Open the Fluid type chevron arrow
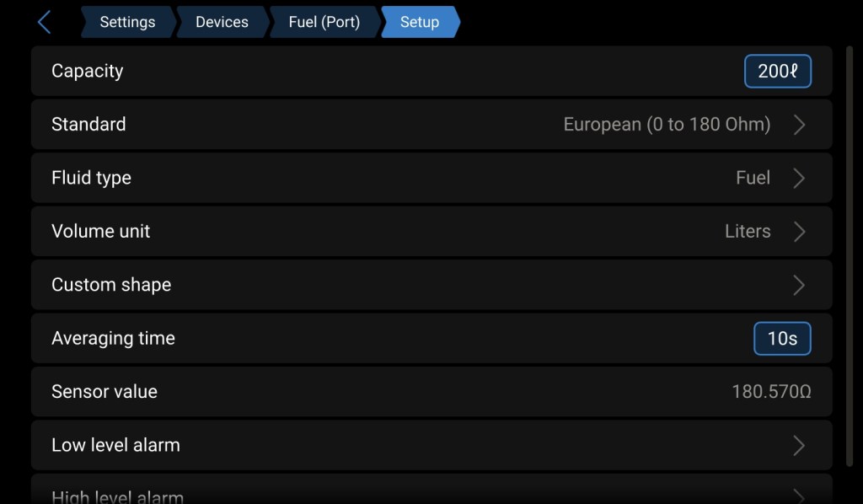The height and width of the screenshot is (504, 863). point(799,178)
